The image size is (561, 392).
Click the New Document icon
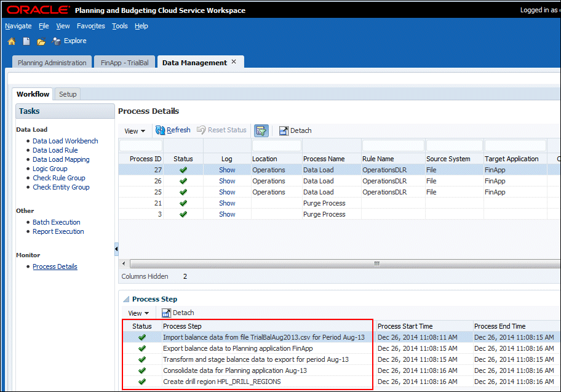point(26,41)
